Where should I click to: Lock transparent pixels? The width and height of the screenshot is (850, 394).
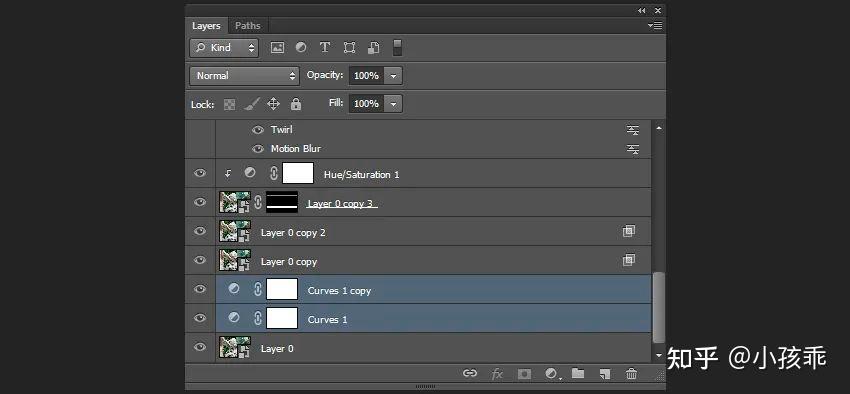click(230, 104)
